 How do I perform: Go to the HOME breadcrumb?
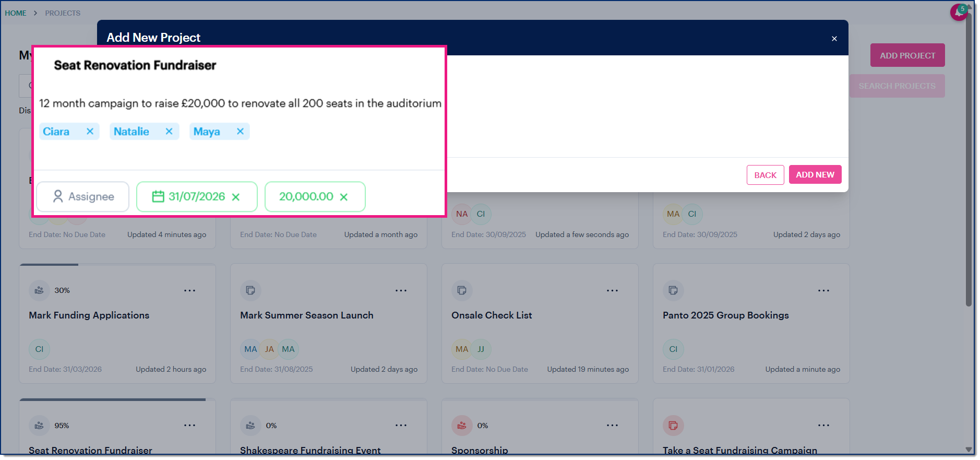tap(16, 13)
